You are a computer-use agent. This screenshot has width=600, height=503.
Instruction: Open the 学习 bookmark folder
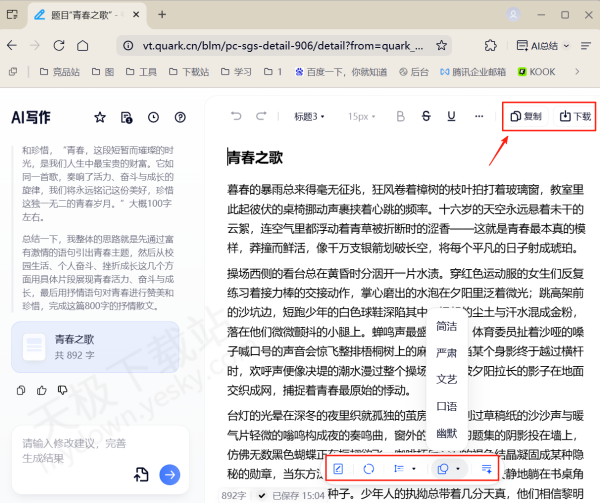[x=236, y=72]
